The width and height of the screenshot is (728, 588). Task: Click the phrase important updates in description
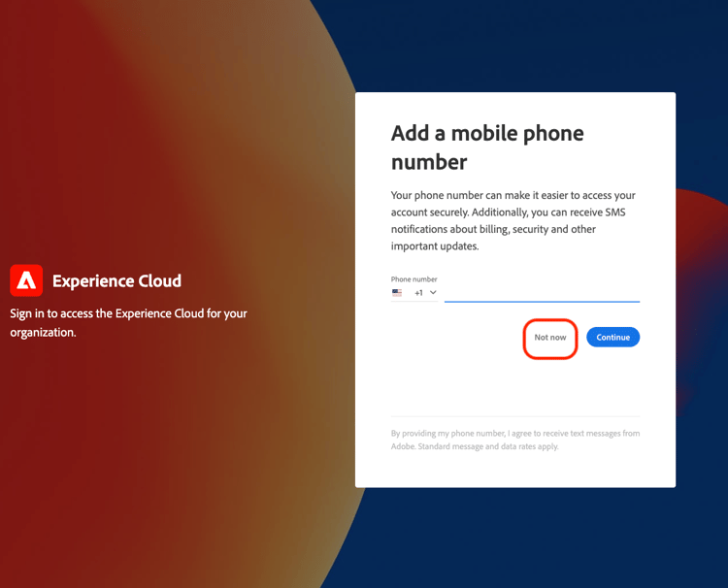point(435,245)
